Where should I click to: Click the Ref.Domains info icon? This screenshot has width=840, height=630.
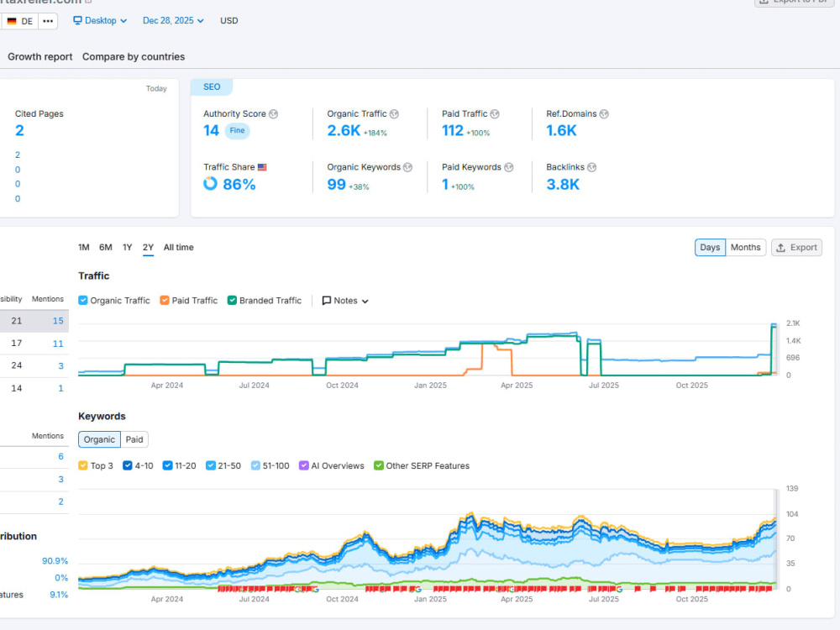(x=604, y=114)
